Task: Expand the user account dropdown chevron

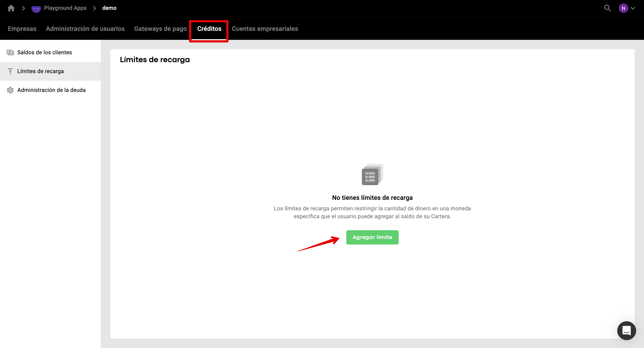Action: pyautogui.click(x=633, y=8)
